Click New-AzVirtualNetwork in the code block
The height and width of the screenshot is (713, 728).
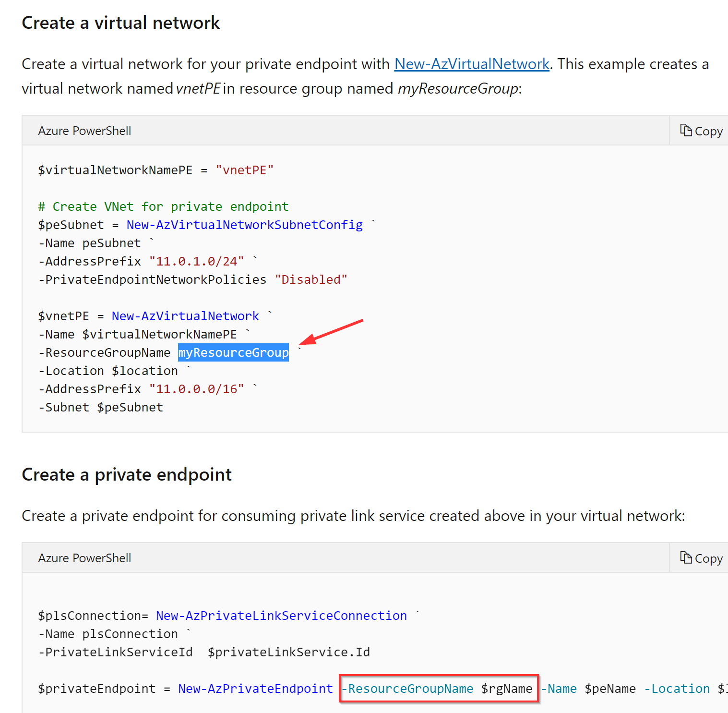[x=185, y=316]
